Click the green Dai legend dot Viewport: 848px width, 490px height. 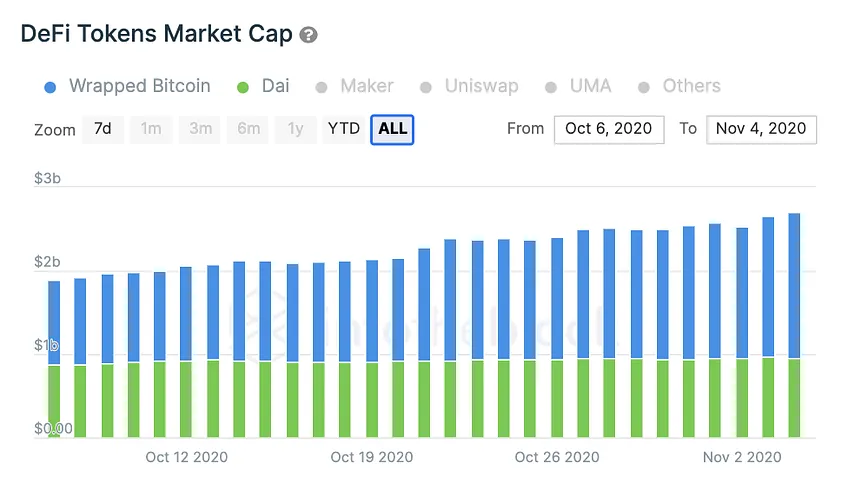pos(243,87)
